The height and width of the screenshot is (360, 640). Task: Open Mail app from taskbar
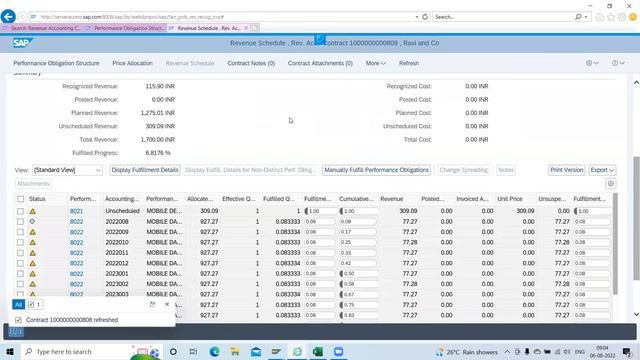click(x=256, y=351)
